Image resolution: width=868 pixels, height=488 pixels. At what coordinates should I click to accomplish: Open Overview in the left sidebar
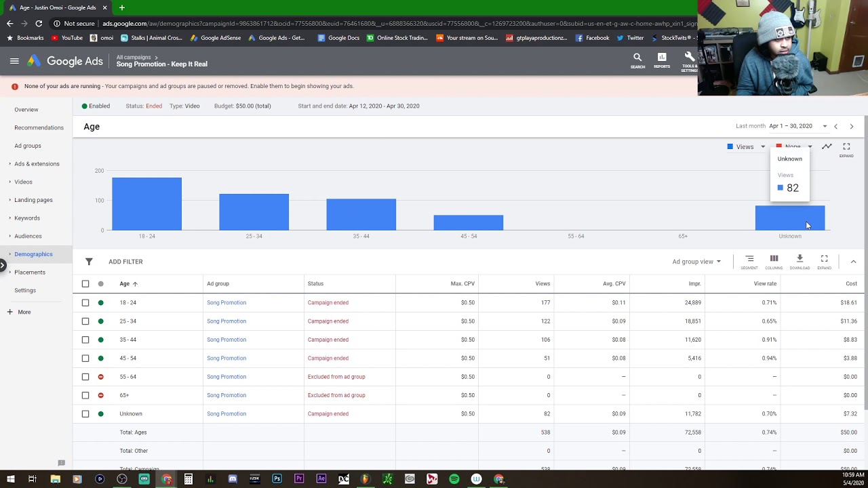(x=26, y=110)
